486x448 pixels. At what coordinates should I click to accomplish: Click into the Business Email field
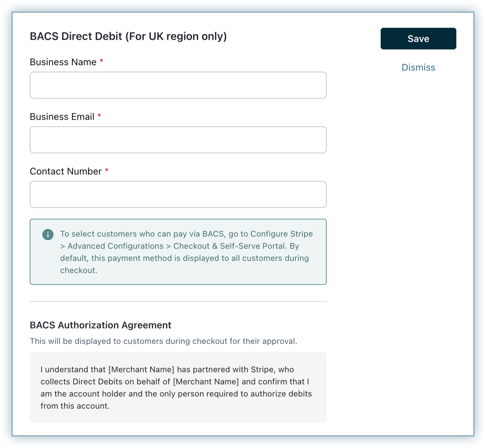[178, 140]
